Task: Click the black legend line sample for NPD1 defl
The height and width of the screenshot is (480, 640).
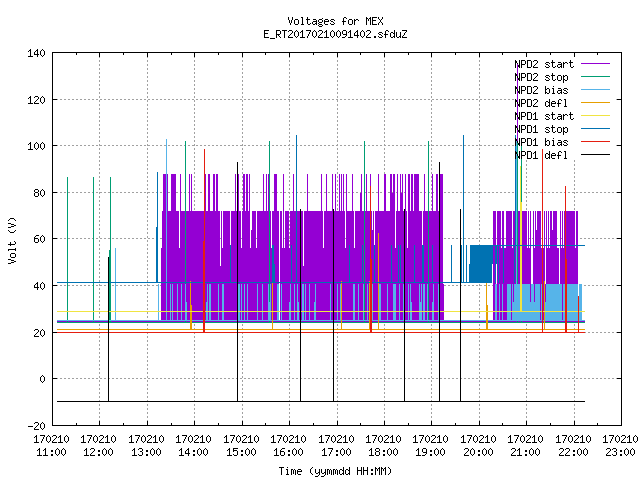Action: tap(596, 155)
